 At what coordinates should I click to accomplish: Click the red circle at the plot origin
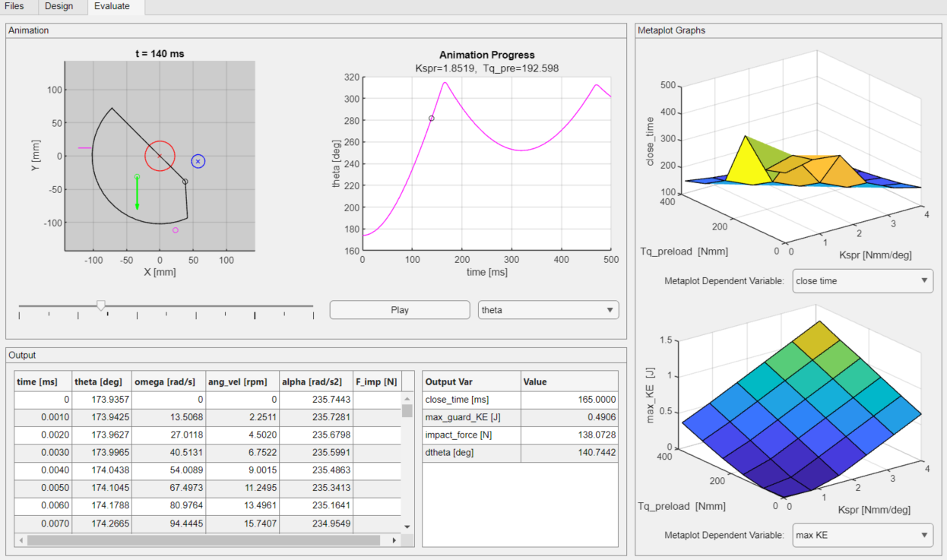160,156
